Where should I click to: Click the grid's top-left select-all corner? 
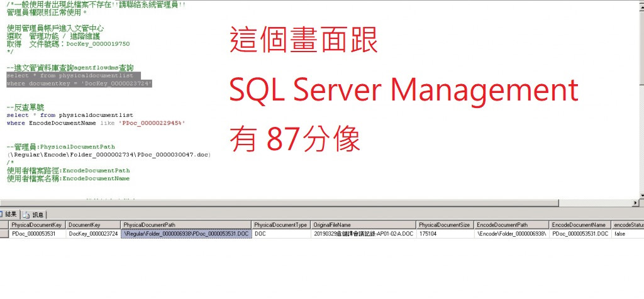click(4, 225)
